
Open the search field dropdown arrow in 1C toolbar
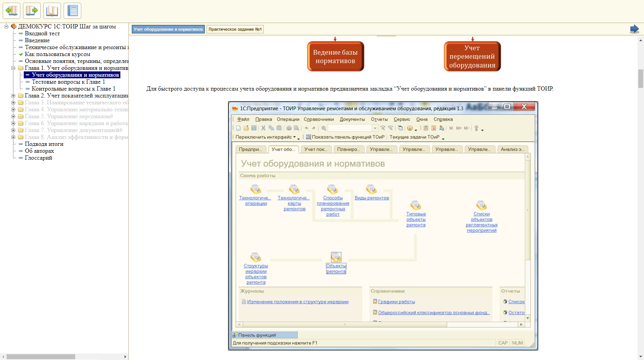click(375, 128)
